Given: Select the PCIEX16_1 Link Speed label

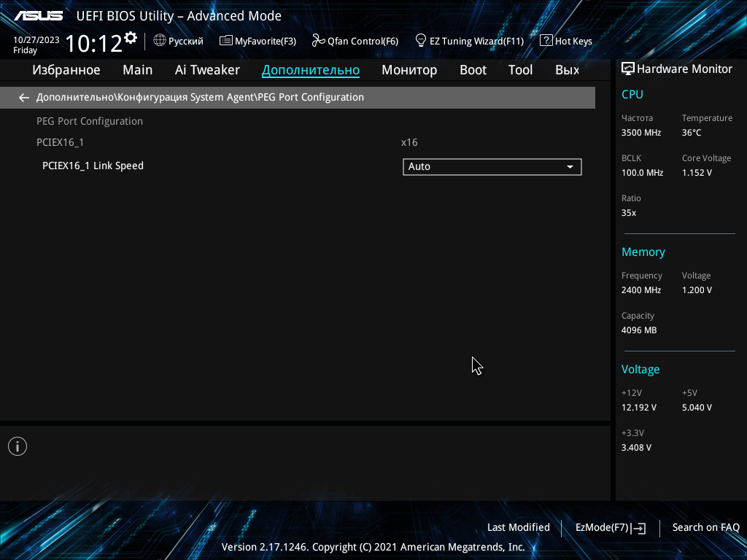Looking at the screenshot, I should point(93,166).
